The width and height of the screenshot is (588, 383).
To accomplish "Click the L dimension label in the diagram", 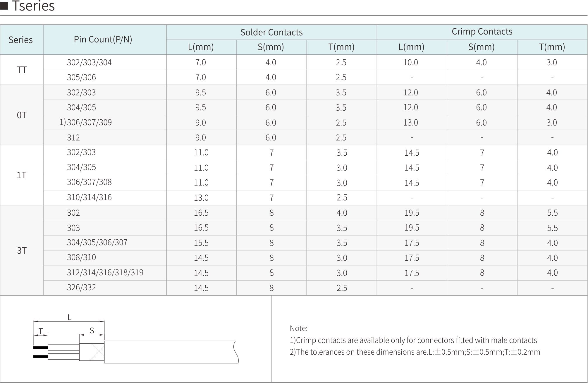I will (69, 317).
